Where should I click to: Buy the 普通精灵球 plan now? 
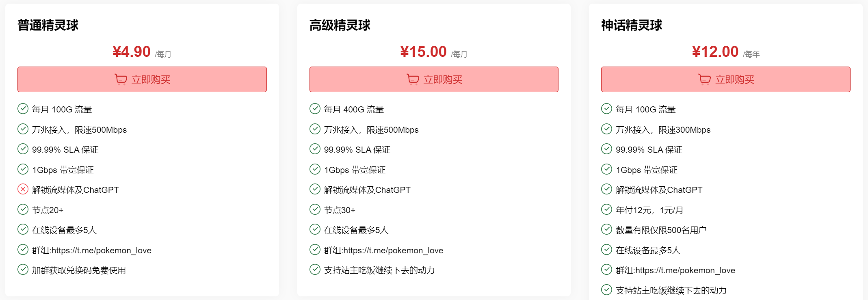tap(142, 79)
